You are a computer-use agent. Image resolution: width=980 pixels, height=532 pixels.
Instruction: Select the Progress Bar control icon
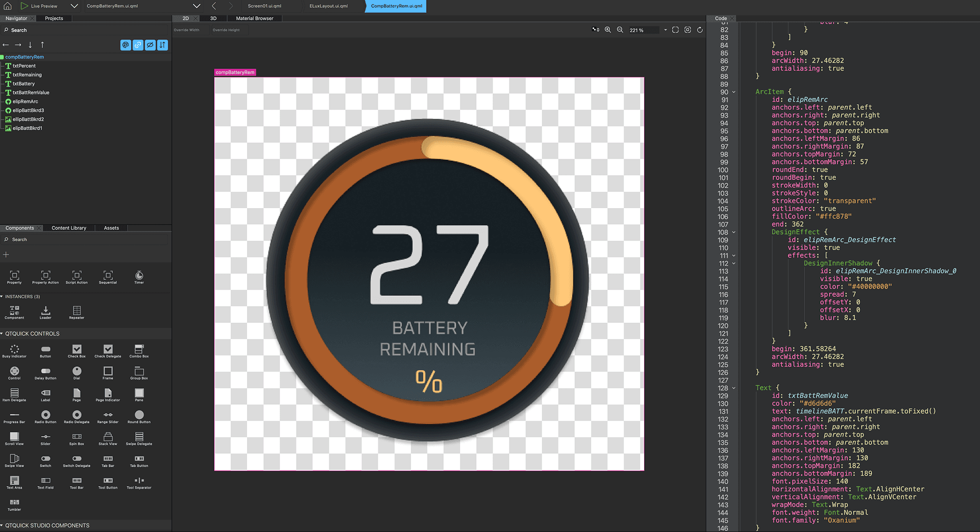point(14,415)
